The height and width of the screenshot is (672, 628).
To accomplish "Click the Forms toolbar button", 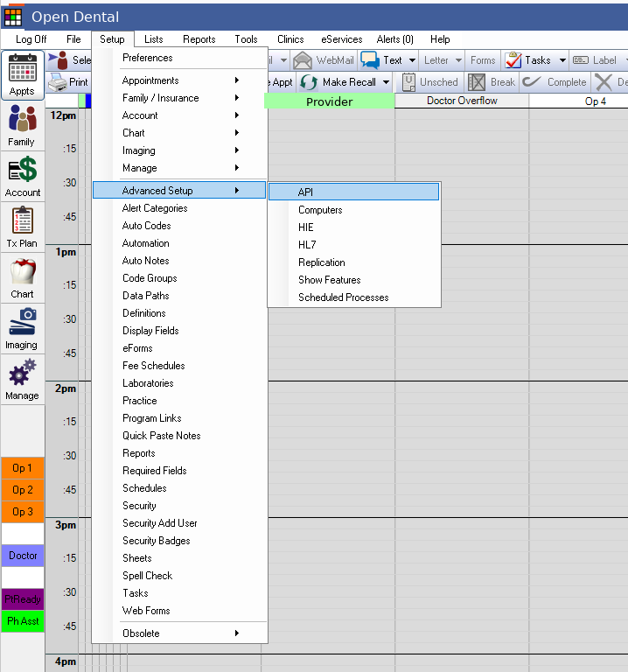I will [483, 60].
